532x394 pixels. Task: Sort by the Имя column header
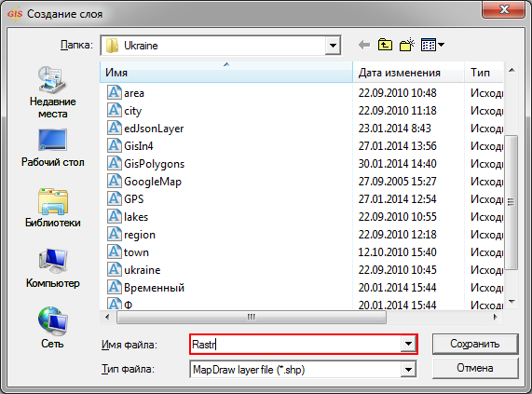point(226,73)
